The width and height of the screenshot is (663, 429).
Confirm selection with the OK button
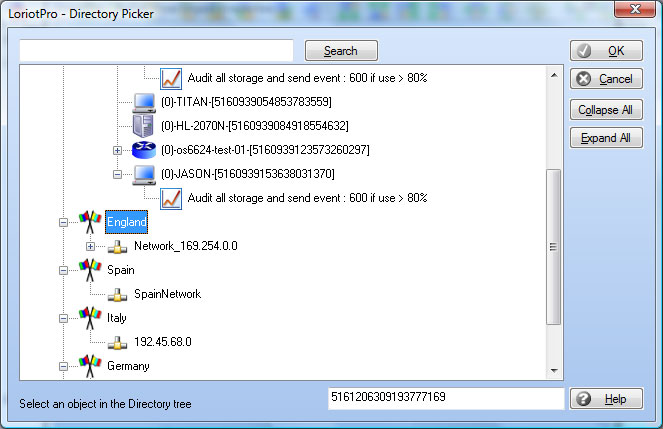[x=606, y=51]
